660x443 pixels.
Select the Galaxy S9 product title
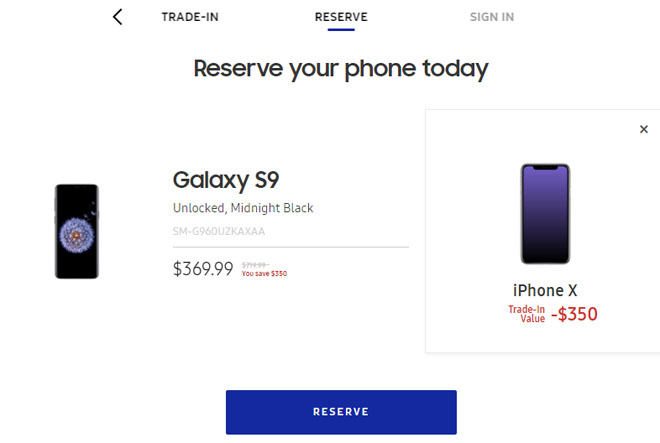tap(226, 180)
